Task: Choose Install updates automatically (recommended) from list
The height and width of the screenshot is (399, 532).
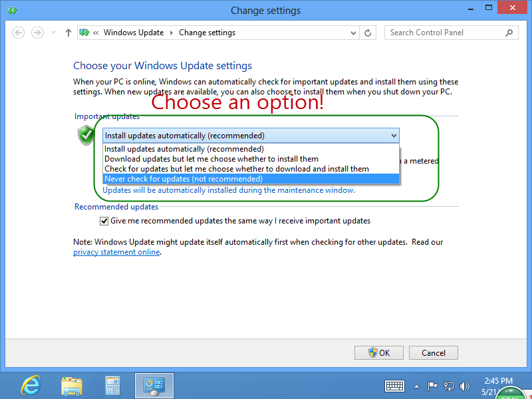Action: coord(251,149)
